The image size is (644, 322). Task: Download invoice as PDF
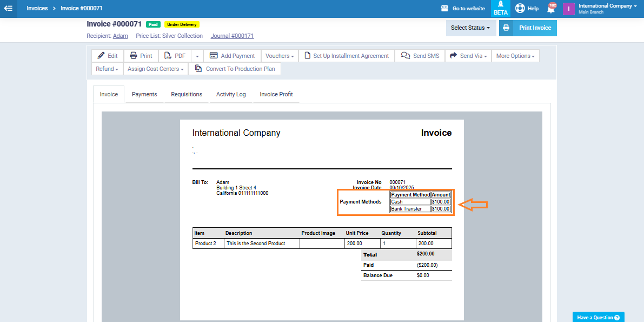(175, 56)
